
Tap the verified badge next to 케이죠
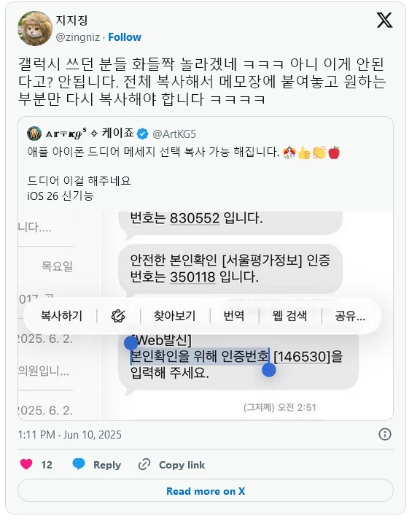tap(143, 134)
